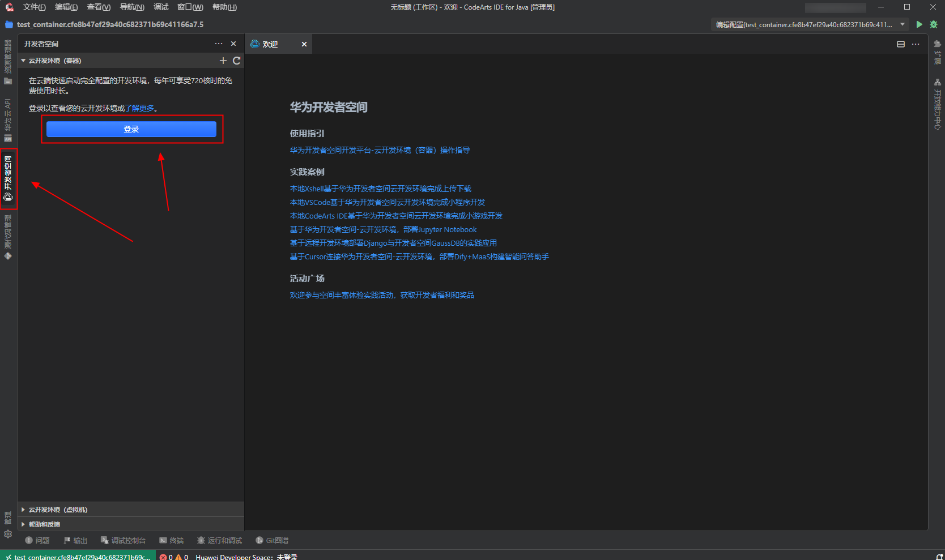Image resolution: width=945 pixels, height=560 pixels.
Task: Open the 导航(N) menu
Action: pyautogui.click(x=132, y=7)
